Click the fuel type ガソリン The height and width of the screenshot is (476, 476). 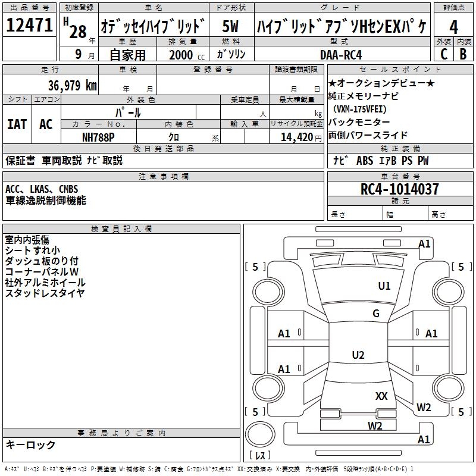click(231, 54)
